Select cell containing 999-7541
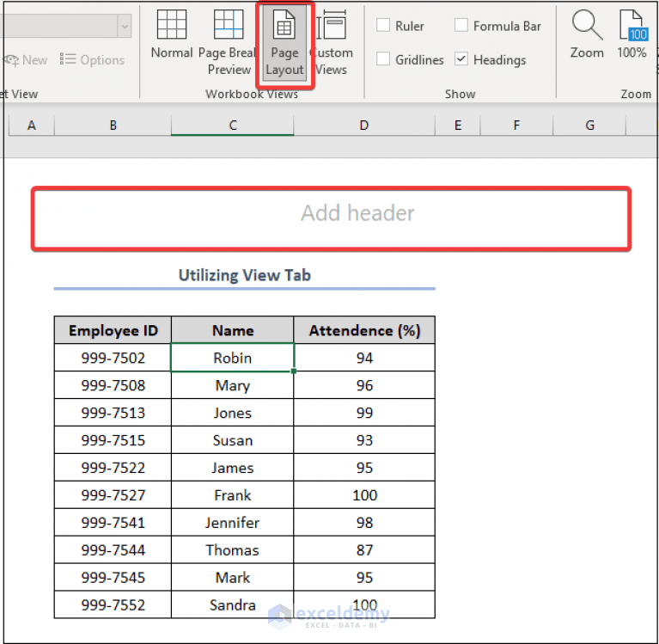 (113, 523)
